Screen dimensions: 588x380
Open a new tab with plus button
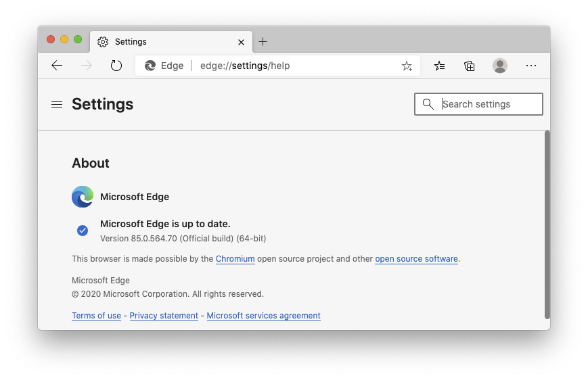(263, 42)
